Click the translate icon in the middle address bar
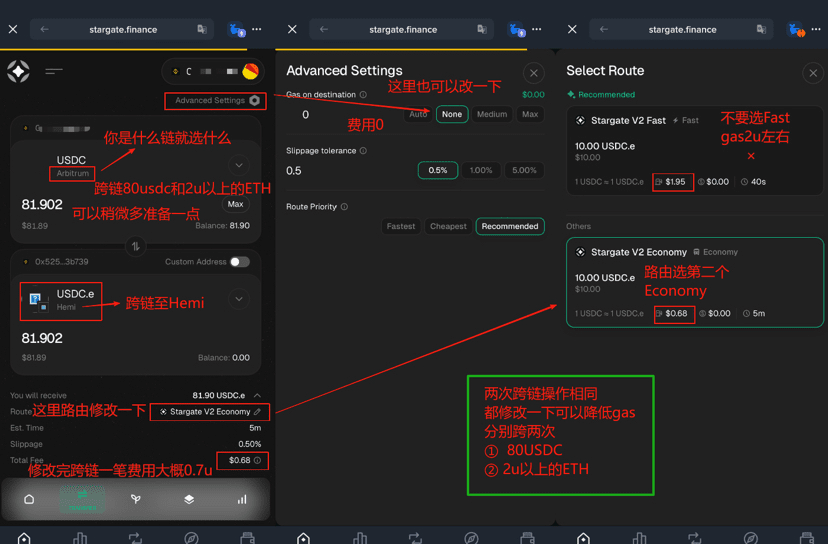Viewport: 828px width, 544px height. [482, 30]
